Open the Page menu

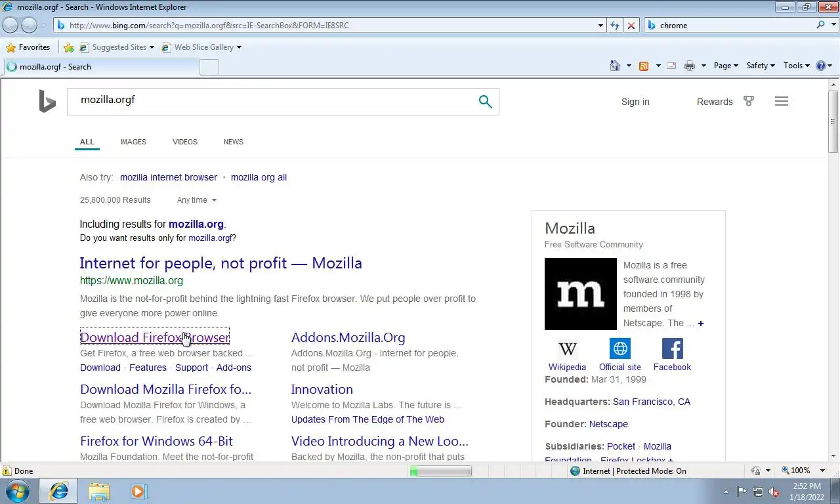(x=726, y=66)
